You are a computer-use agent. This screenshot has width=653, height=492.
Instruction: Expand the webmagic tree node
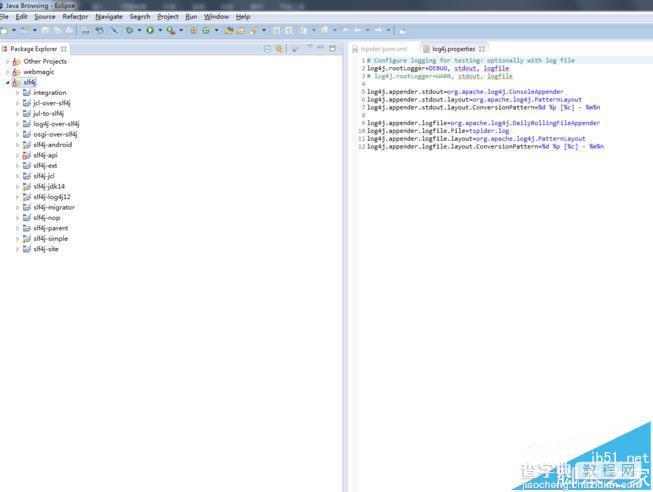(x=7, y=72)
